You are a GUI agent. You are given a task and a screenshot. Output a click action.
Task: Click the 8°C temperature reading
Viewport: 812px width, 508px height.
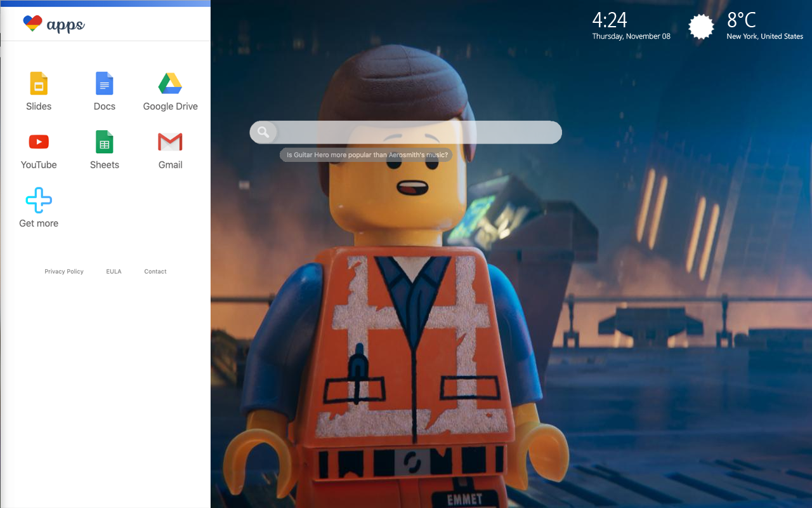[742, 20]
